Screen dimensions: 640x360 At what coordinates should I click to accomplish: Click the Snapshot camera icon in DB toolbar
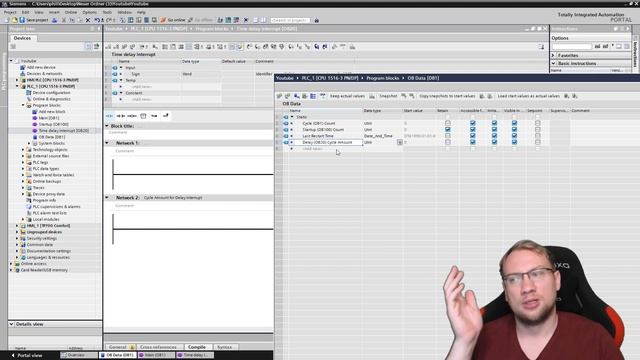pyautogui.click(x=372, y=96)
